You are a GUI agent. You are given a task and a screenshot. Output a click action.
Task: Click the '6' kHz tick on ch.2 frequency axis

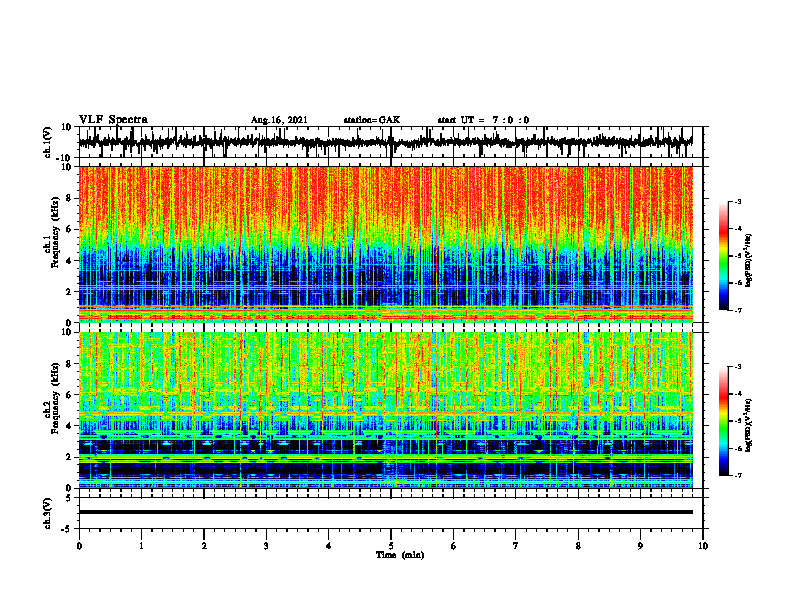(x=70, y=395)
